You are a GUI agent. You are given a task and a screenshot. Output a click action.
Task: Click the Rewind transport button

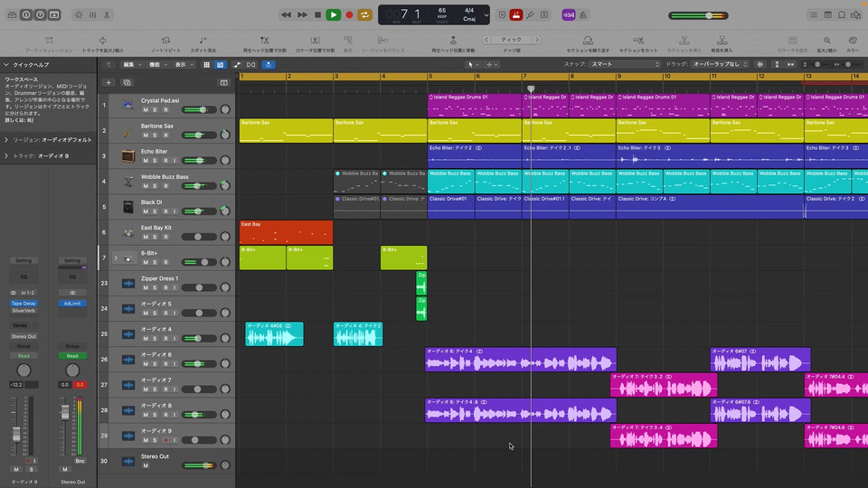point(286,14)
